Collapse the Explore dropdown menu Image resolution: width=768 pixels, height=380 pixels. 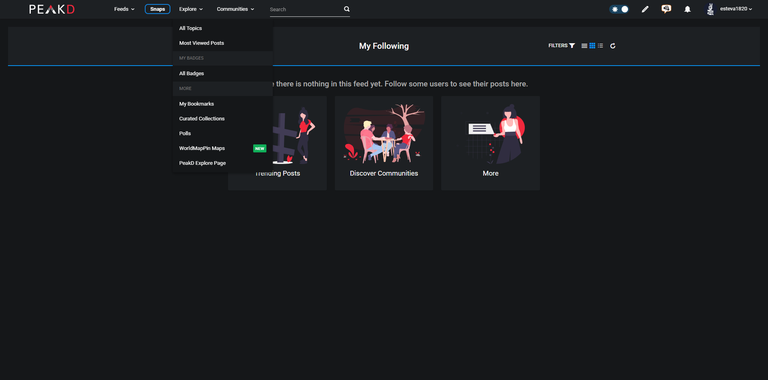[x=191, y=9]
